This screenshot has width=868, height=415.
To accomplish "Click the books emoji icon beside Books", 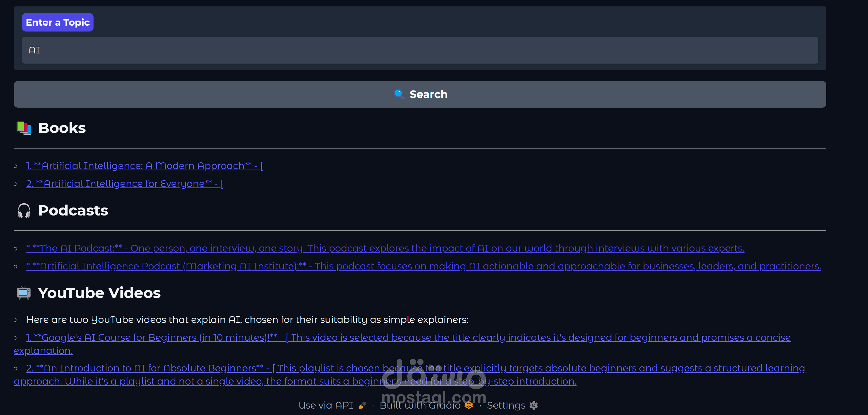I will click(24, 128).
